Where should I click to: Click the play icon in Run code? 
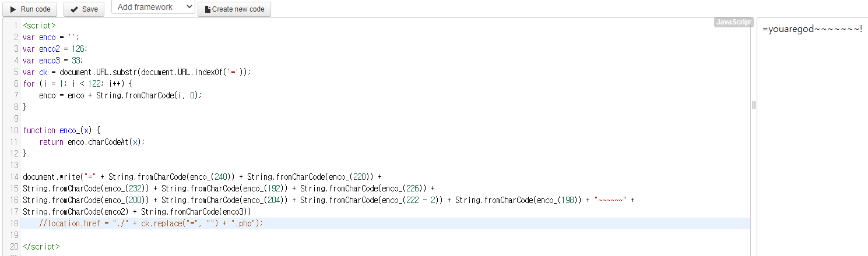pos(13,9)
